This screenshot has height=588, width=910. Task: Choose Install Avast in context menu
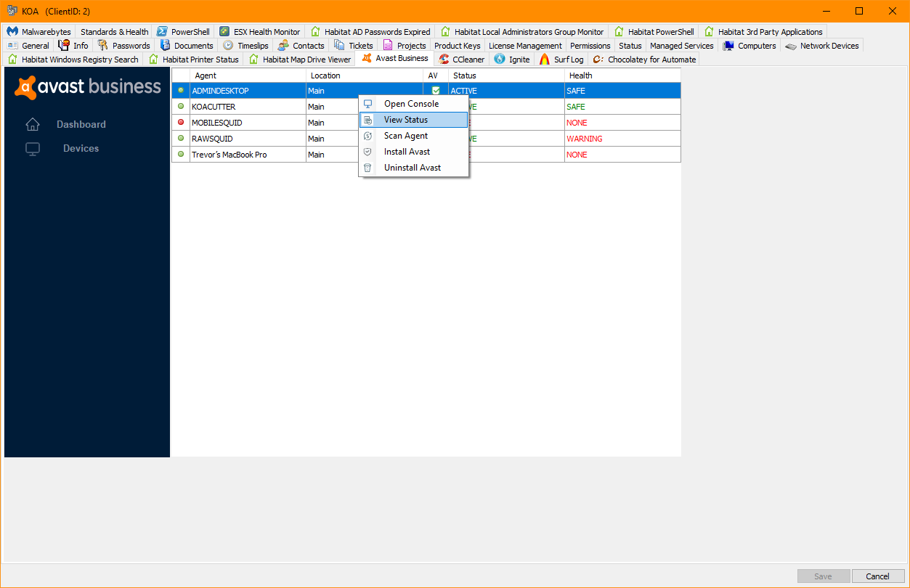(407, 152)
